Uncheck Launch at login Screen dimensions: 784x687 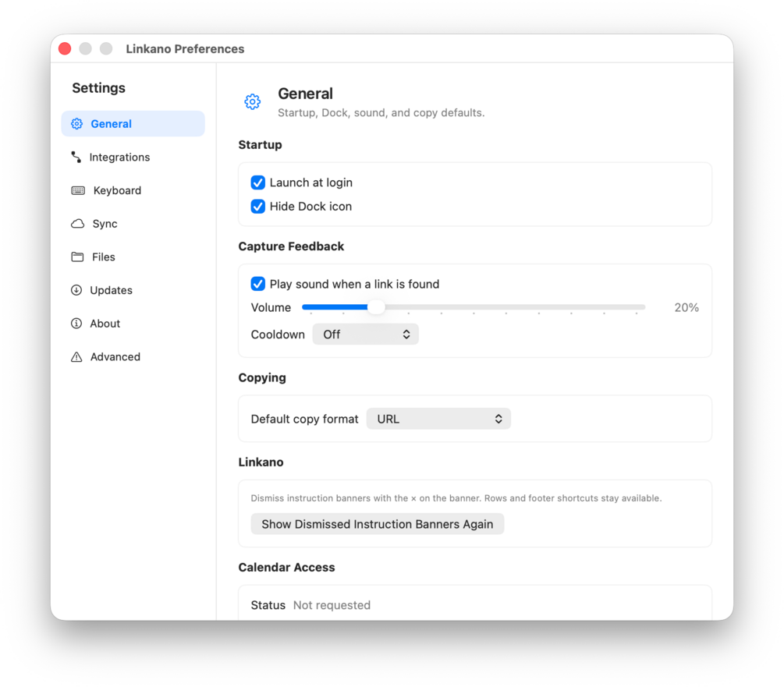258,182
